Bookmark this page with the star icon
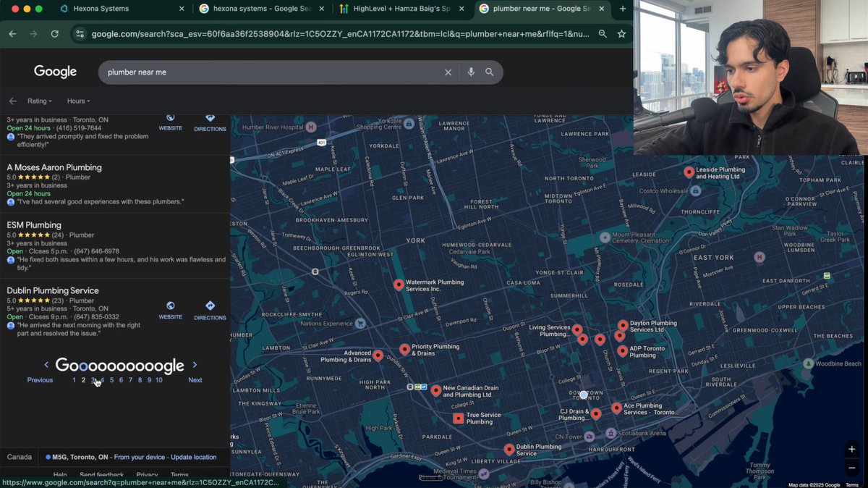Image resolution: width=868 pixels, height=488 pixels. point(621,34)
